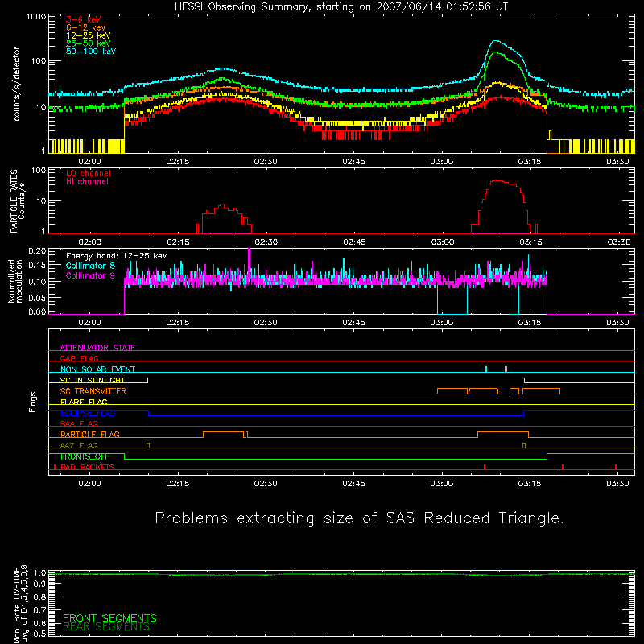Click the 'Mon. Rate LIVETIME' axis label

tap(16, 605)
